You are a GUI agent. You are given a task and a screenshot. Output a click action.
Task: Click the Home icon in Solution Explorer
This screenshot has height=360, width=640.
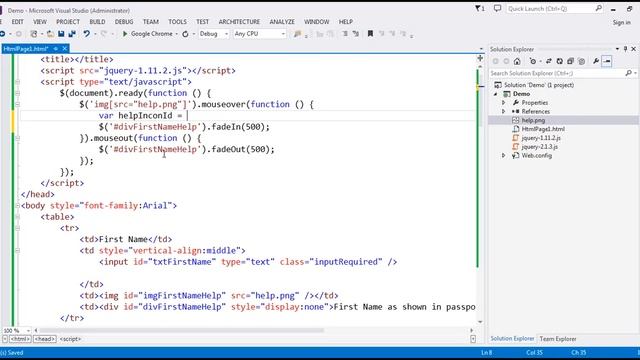[x=517, y=61]
